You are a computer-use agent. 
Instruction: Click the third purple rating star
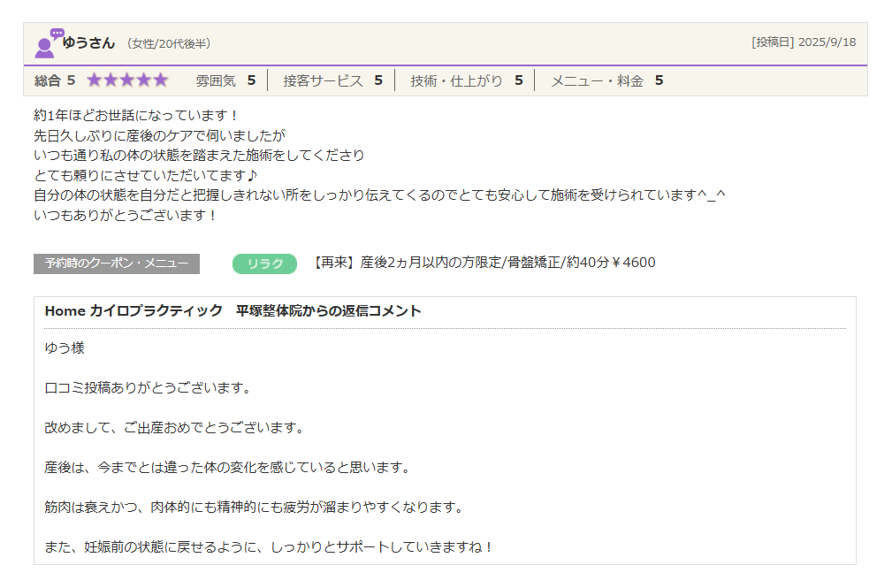point(127,80)
